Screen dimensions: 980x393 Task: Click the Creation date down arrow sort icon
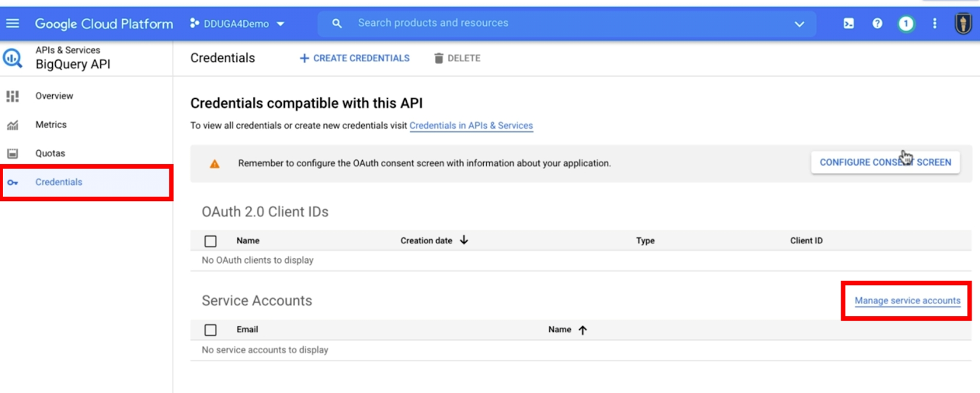(x=464, y=240)
